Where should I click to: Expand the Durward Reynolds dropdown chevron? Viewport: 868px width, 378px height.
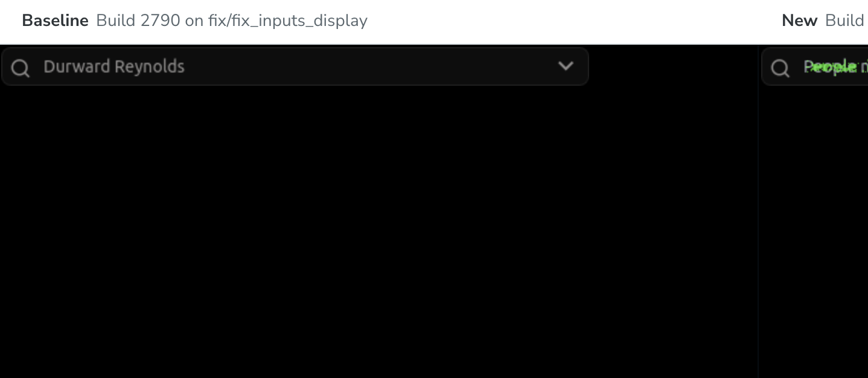pos(566,66)
